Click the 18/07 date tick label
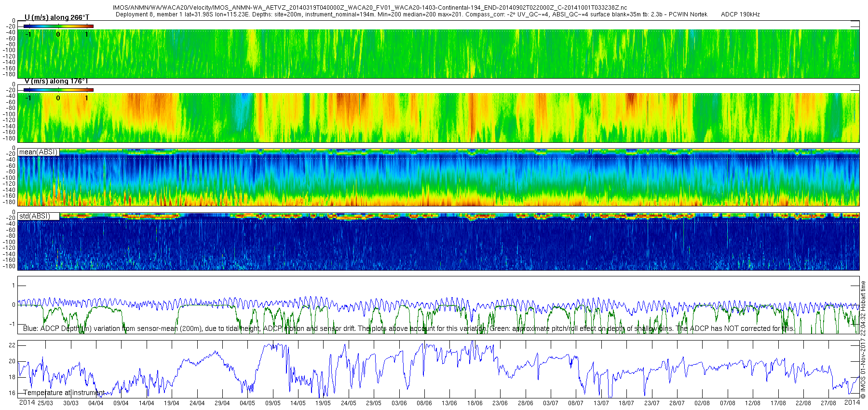The image size is (868, 410). click(626, 403)
